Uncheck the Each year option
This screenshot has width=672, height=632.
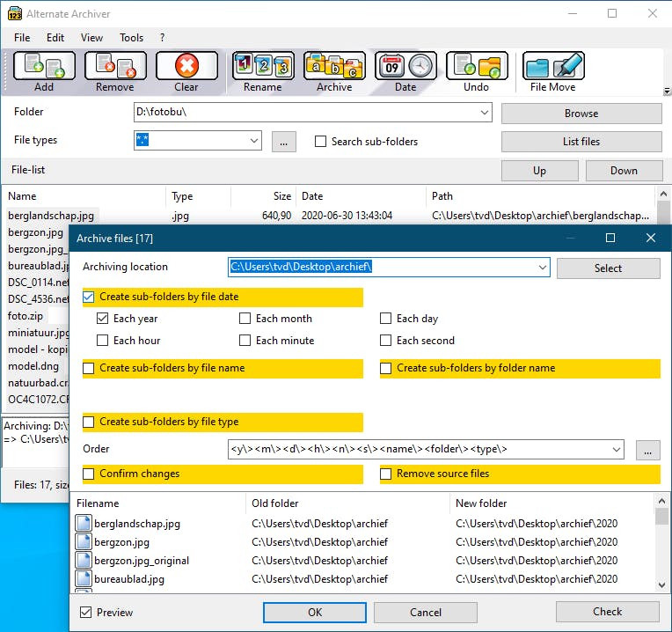click(102, 318)
